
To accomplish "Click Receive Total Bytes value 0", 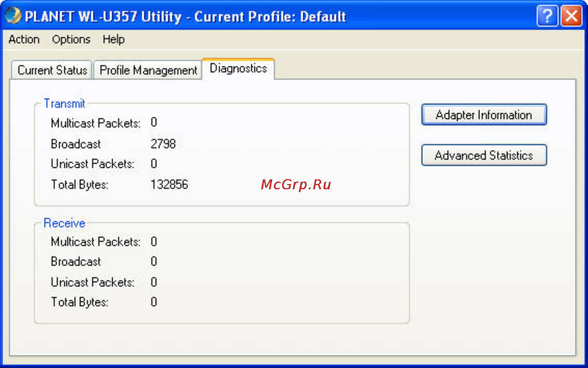I will [x=154, y=302].
